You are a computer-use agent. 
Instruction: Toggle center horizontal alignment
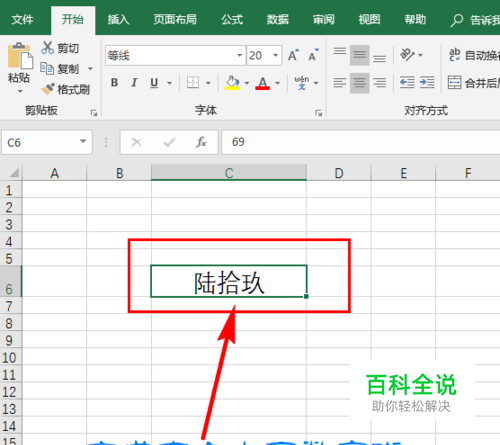click(359, 83)
